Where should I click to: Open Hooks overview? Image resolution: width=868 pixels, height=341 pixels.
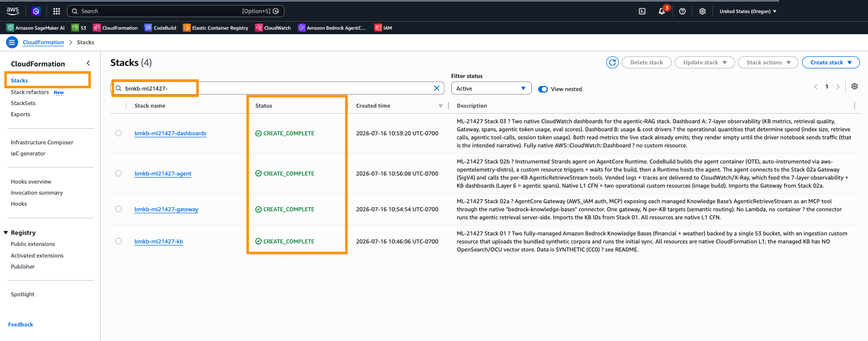point(31,182)
